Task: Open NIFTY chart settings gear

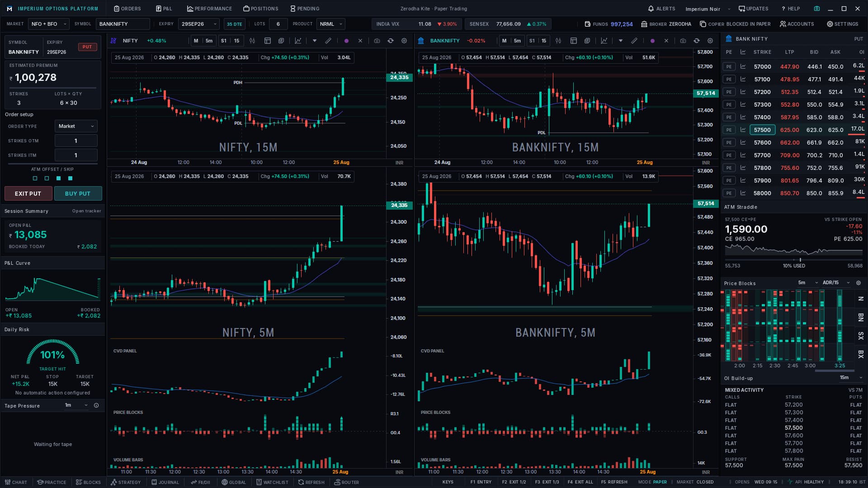Action: tap(404, 41)
